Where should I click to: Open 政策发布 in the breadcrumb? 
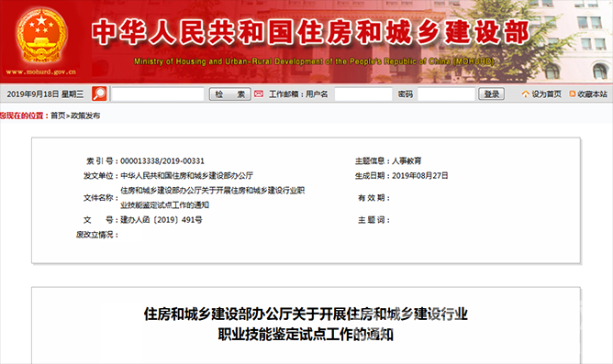click(x=85, y=116)
